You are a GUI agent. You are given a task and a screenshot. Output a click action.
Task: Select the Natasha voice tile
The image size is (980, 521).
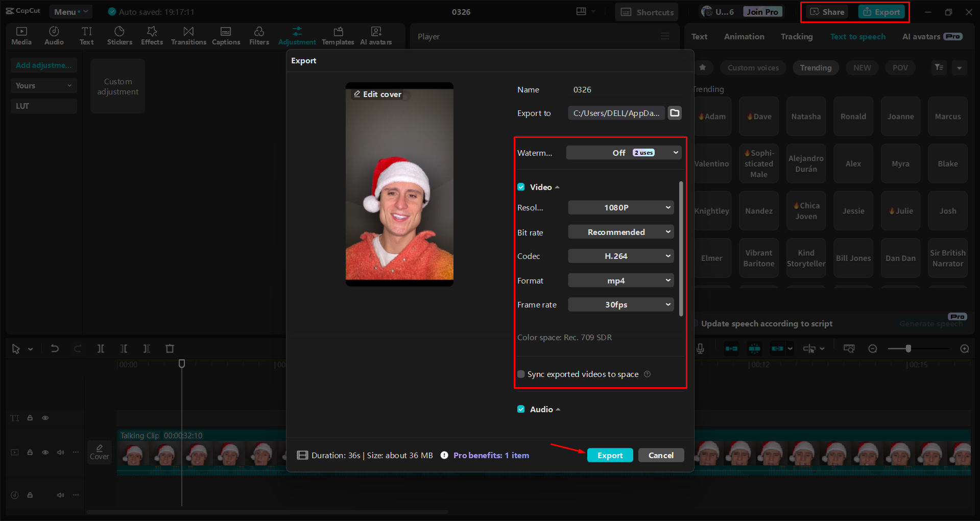coord(806,116)
